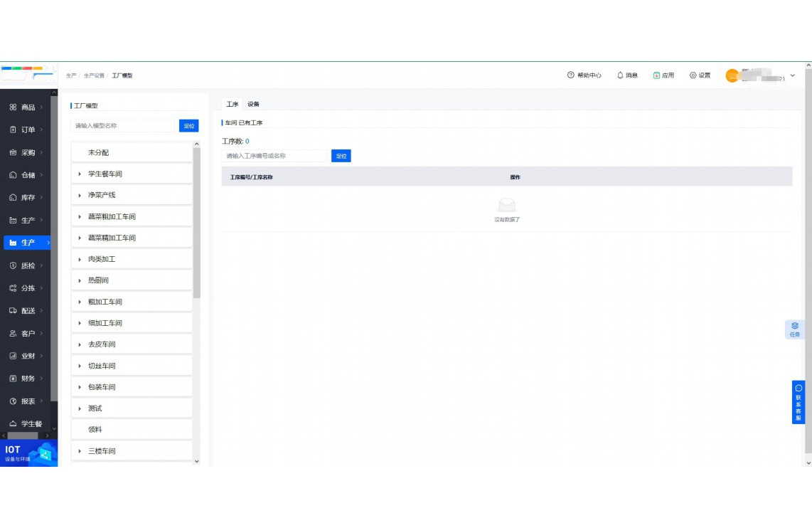
Task: Click 定位 button beside model name search
Action: tap(188, 126)
